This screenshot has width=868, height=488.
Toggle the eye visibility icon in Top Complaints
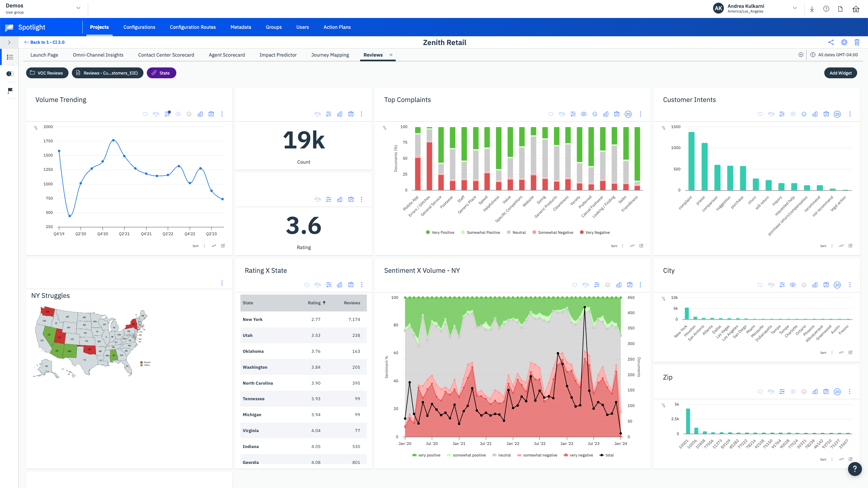pos(584,114)
